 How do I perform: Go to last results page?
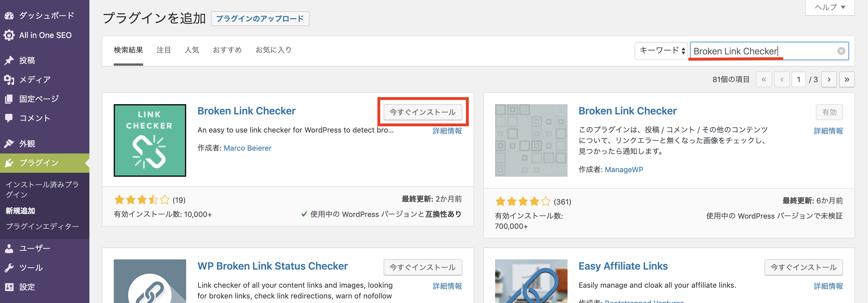click(847, 80)
